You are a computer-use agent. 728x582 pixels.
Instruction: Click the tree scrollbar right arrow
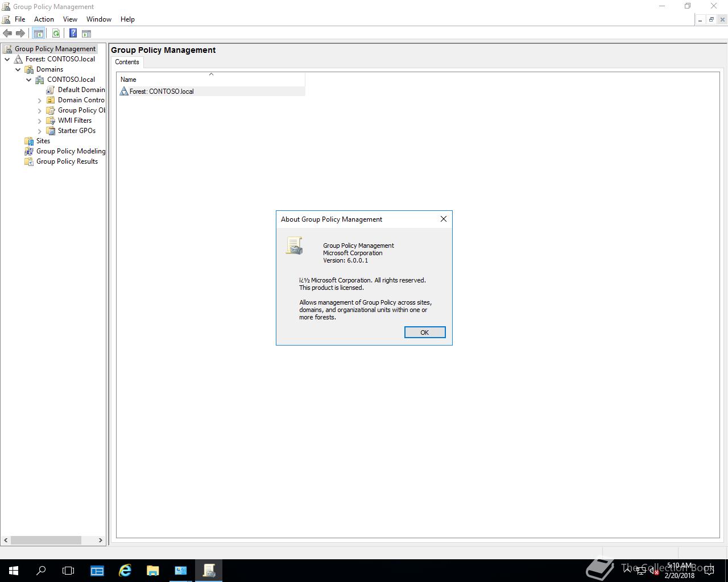tap(101, 540)
